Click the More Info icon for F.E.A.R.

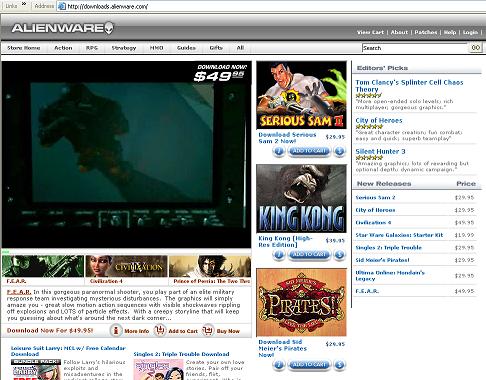(x=116, y=330)
